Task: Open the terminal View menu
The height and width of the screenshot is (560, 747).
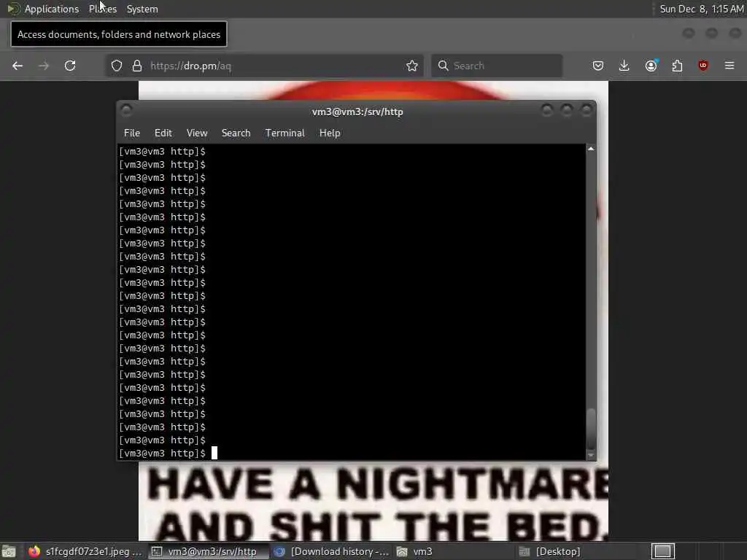Action: [197, 133]
